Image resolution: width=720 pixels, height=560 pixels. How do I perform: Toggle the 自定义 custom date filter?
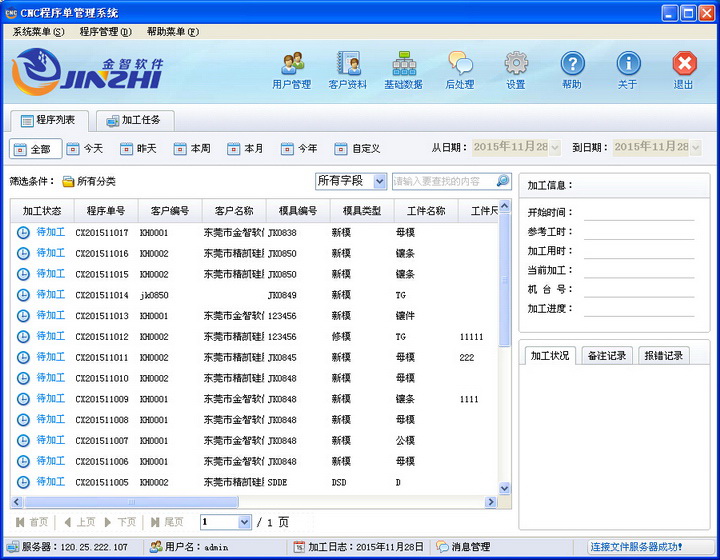357,148
